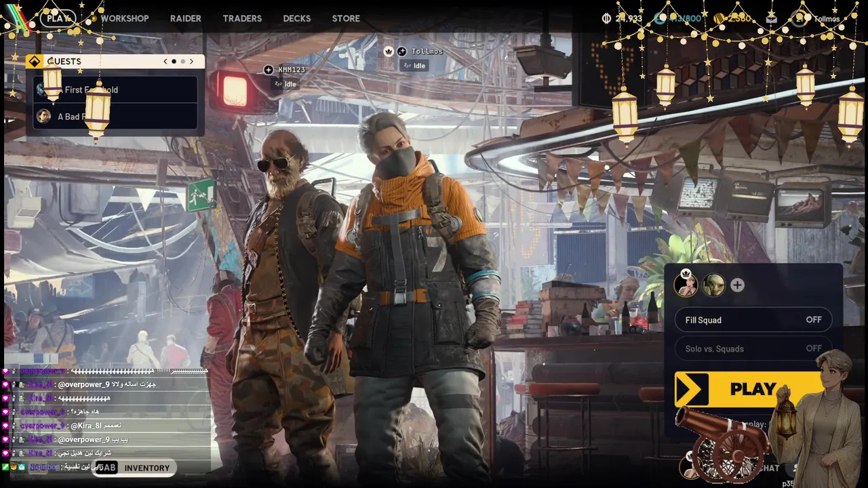
Task: Click KMM123's Idle status badge
Action: point(285,84)
